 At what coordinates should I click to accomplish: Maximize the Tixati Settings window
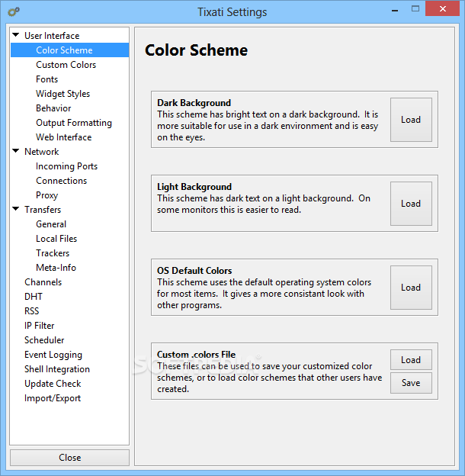pyautogui.click(x=415, y=9)
